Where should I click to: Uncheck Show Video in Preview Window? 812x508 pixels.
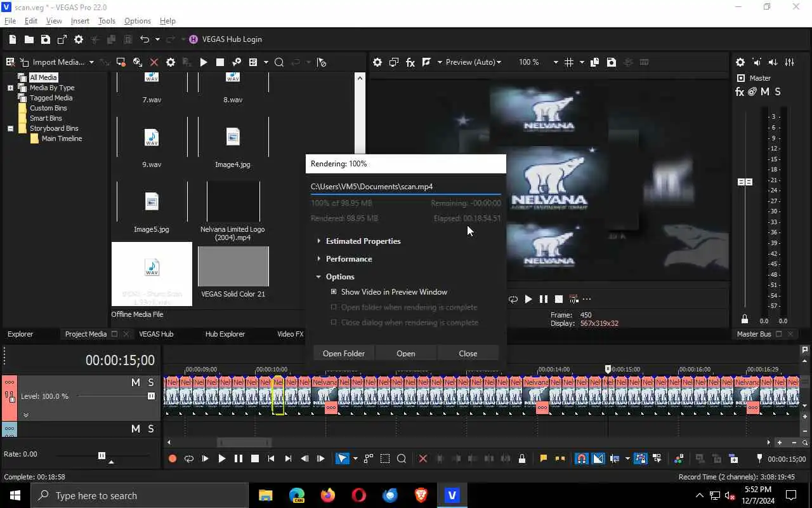[x=334, y=292]
